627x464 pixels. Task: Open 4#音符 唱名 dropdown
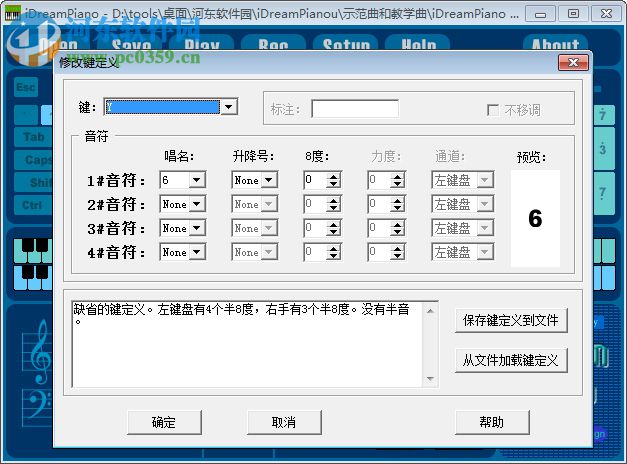(x=196, y=252)
